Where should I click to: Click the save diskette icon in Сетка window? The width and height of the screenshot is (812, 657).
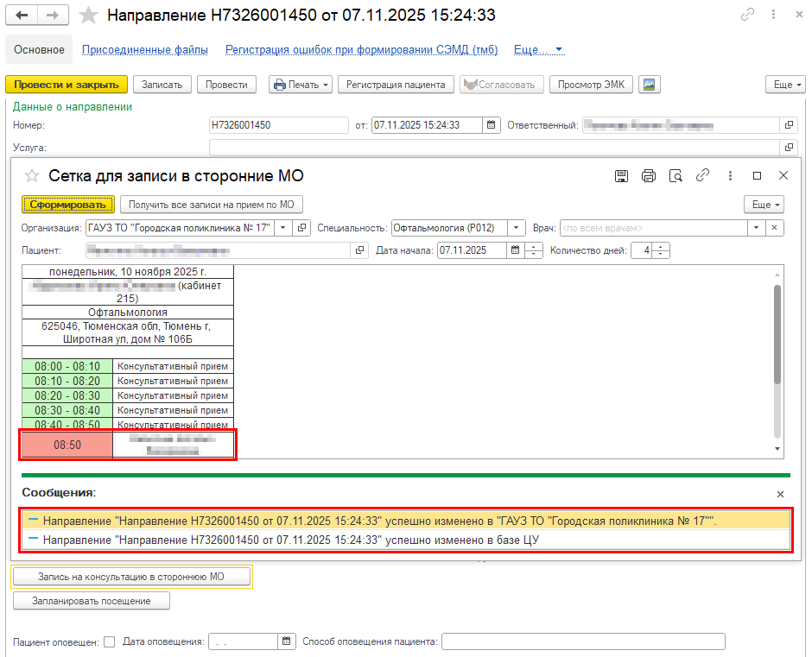tap(621, 176)
